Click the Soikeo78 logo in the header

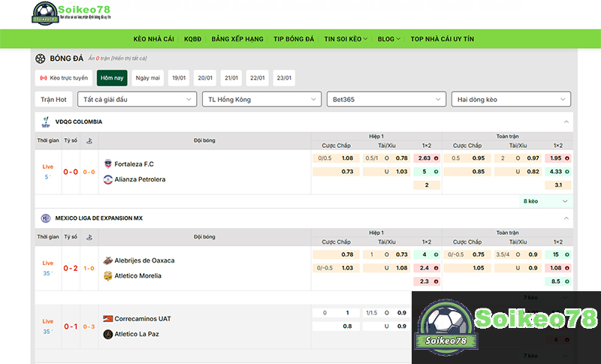tap(71, 14)
